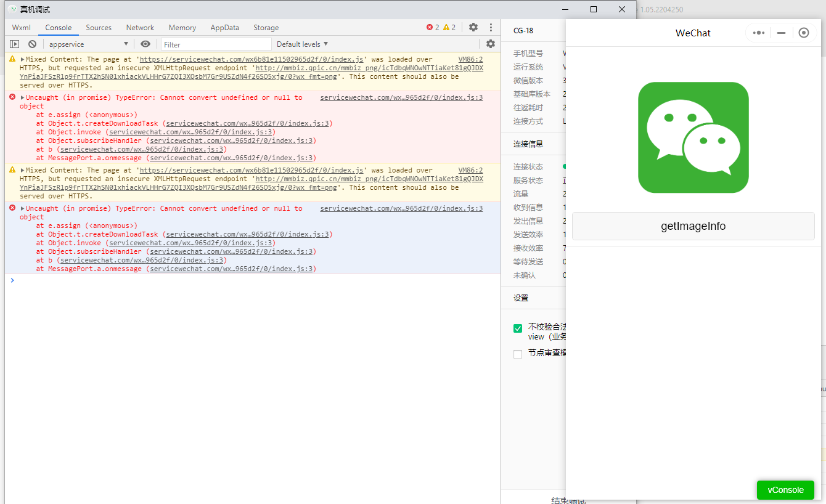Switch to the Wxml tab

tap(22, 28)
